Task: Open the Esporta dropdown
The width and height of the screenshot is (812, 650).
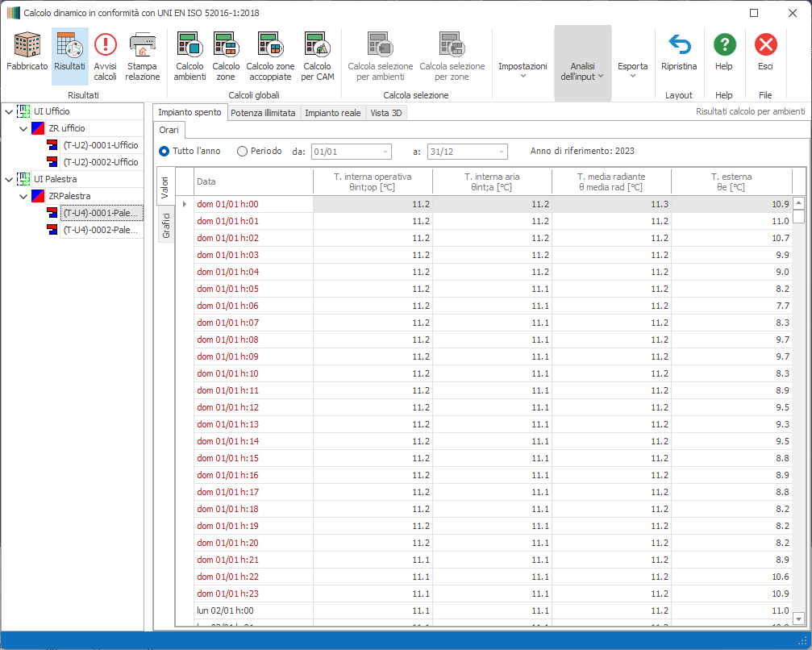Action: 632,63
